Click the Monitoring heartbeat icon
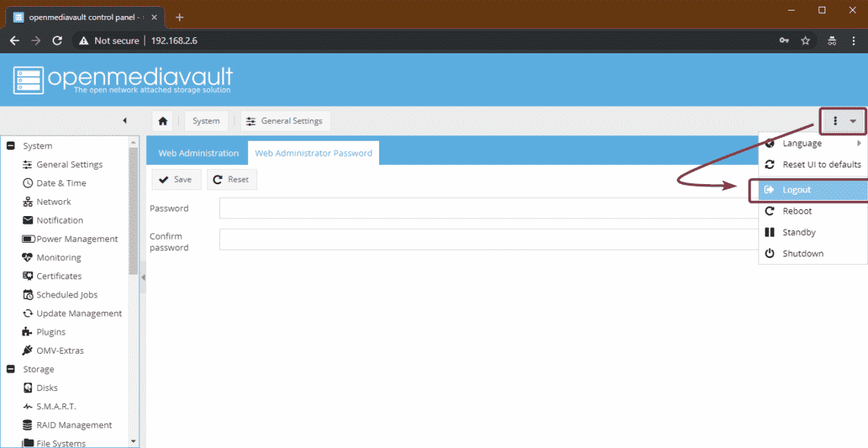Image resolution: width=868 pixels, height=448 pixels. pos(27,257)
